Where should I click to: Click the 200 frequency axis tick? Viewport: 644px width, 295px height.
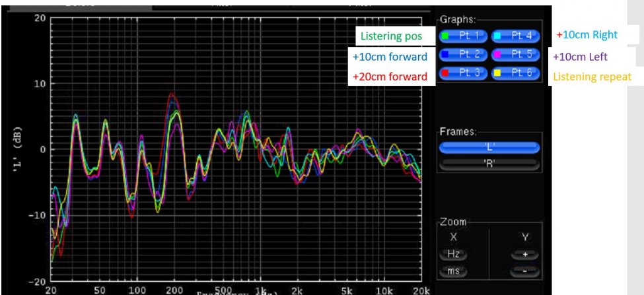(x=174, y=290)
